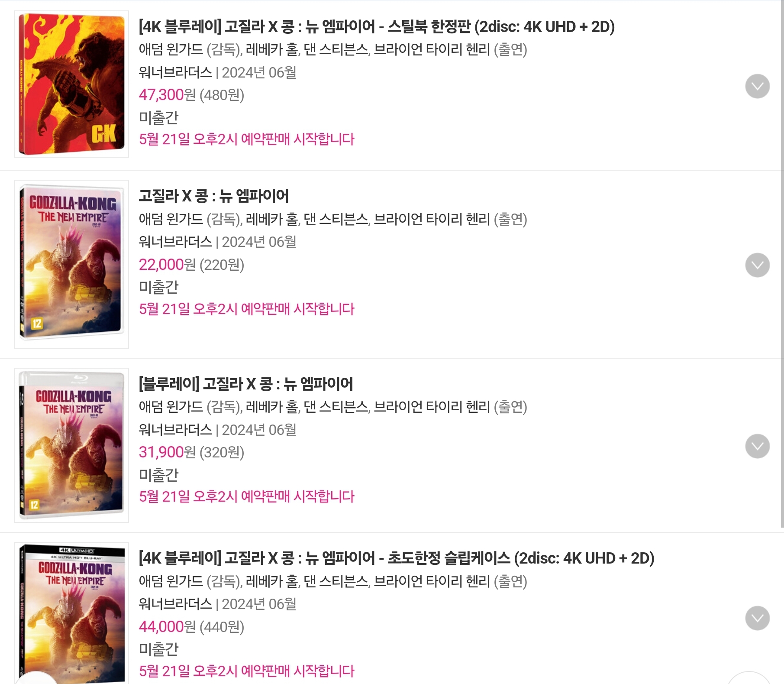Open the Blu-ray cover thumbnail priced 31,900원
This screenshot has height=684, width=784.
click(x=71, y=445)
